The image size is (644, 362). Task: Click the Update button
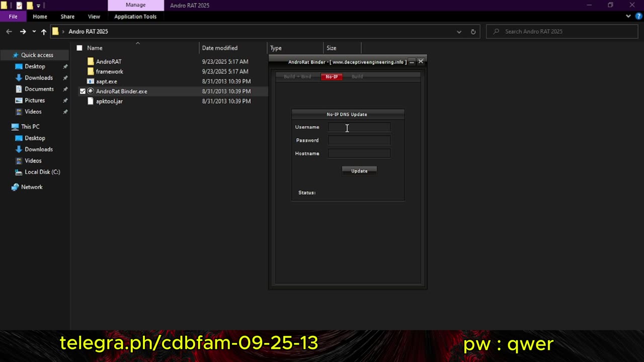[359, 171]
